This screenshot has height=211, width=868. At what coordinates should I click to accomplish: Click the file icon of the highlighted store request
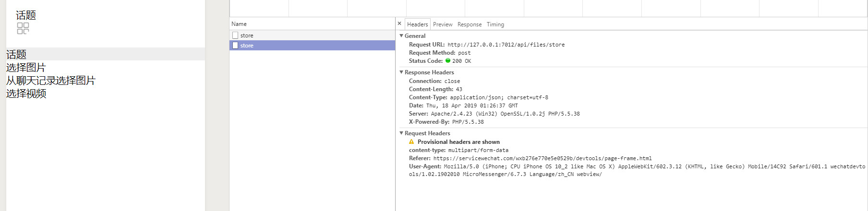click(235, 46)
